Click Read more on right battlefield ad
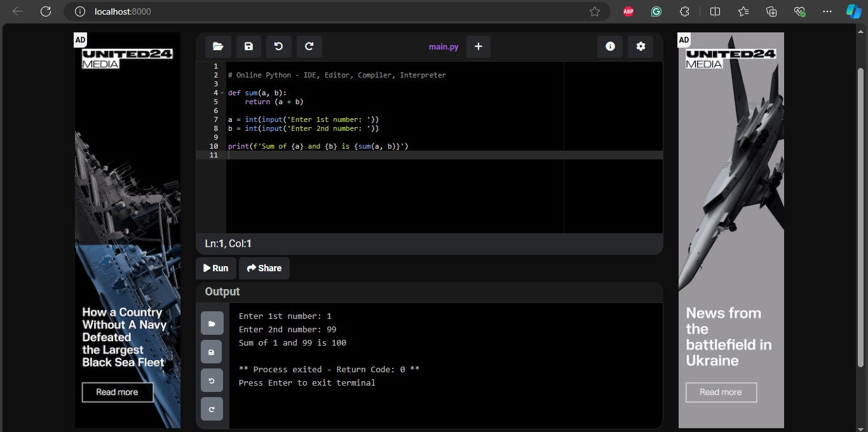Image resolution: width=868 pixels, height=432 pixels. click(x=721, y=392)
